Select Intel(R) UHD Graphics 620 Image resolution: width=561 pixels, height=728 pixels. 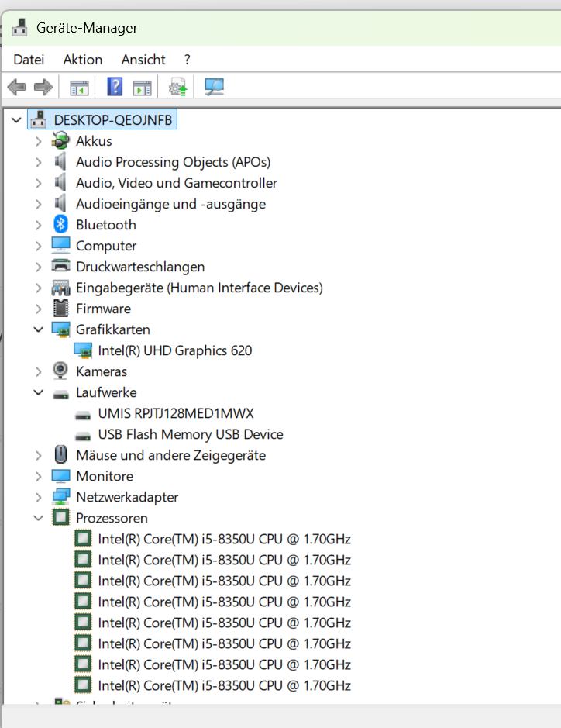click(175, 351)
